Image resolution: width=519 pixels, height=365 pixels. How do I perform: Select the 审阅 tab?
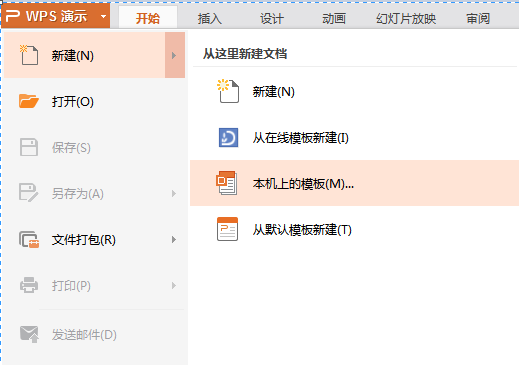click(x=478, y=18)
